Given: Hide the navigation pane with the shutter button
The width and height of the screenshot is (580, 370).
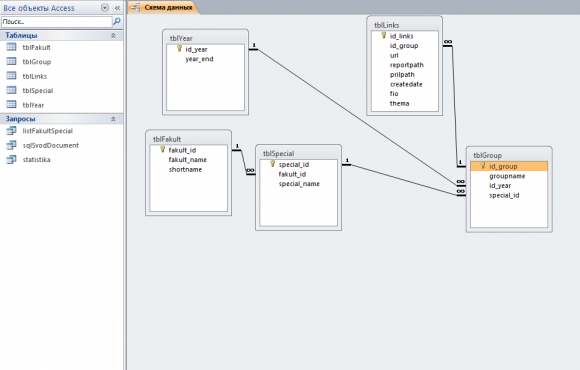Looking at the screenshot, I should click(x=117, y=8).
